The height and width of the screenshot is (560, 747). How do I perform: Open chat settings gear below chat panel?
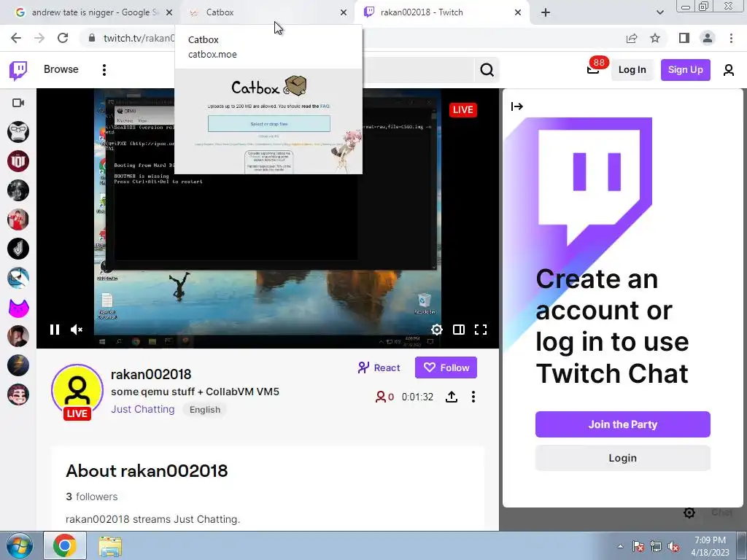pos(689,513)
